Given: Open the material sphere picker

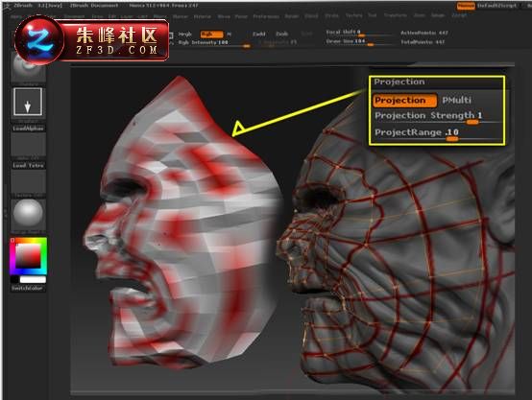Looking at the screenshot, I should (x=28, y=214).
